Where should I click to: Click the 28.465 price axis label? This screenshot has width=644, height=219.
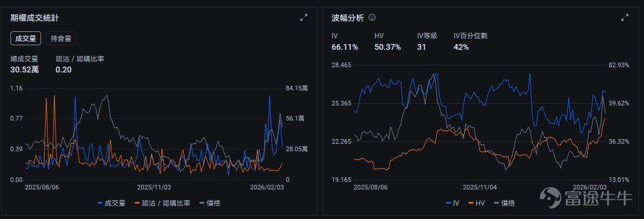(342, 65)
